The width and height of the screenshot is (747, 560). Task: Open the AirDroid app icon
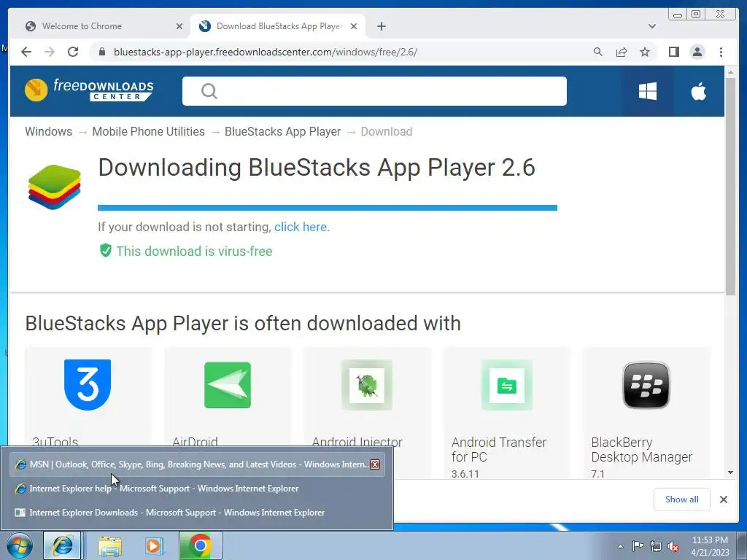click(228, 385)
